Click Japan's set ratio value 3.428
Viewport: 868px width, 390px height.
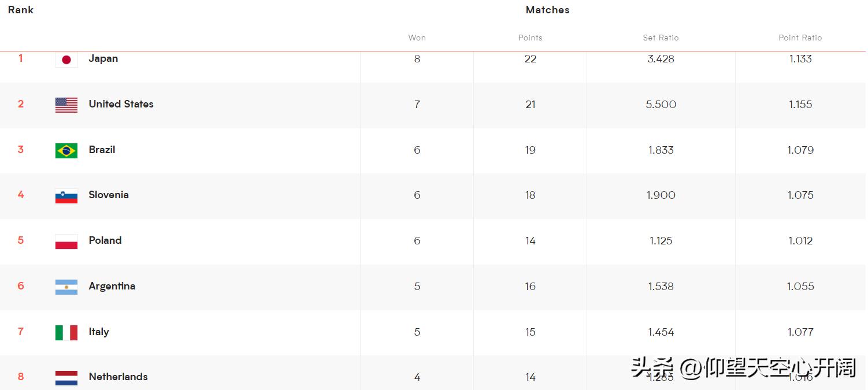click(x=661, y=59)
